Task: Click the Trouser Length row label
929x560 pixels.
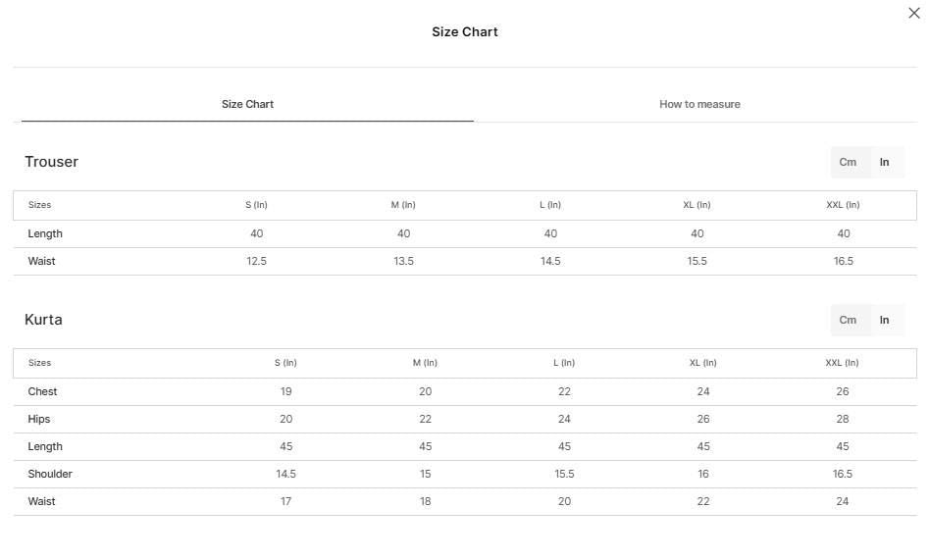Action: (x=45, y=234)
